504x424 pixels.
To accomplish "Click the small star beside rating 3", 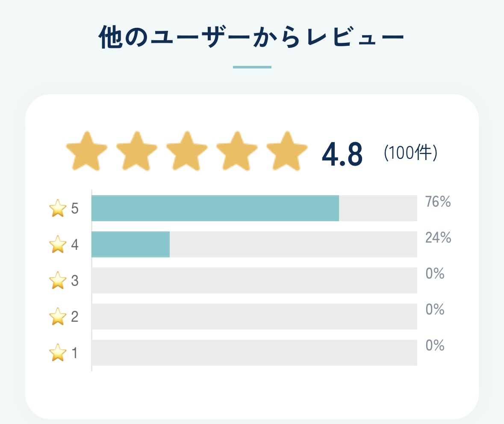I will click(58, 280).
